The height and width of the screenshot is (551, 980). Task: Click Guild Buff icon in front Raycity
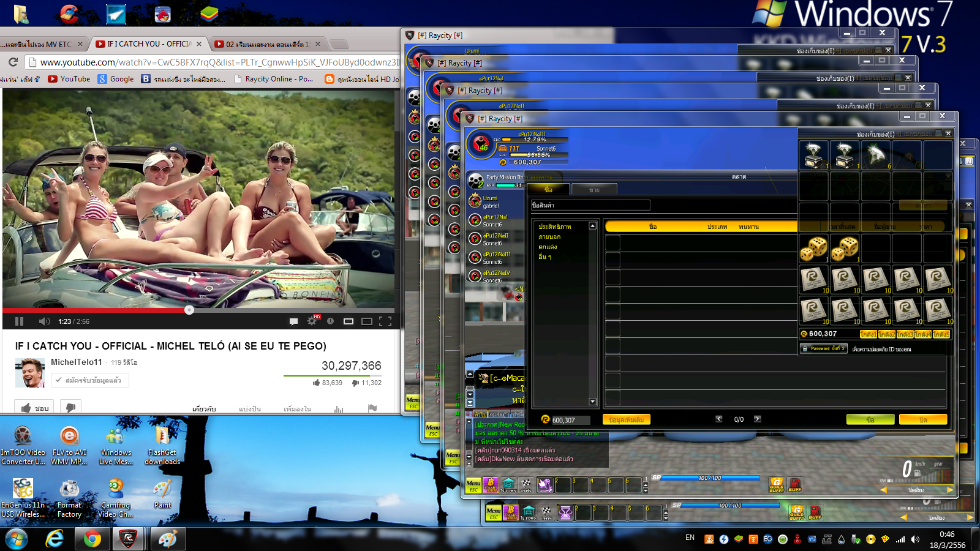point(777,485)
